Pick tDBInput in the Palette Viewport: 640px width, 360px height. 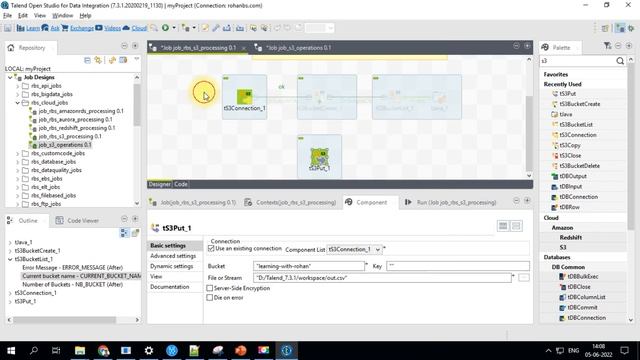coord(571,187)
